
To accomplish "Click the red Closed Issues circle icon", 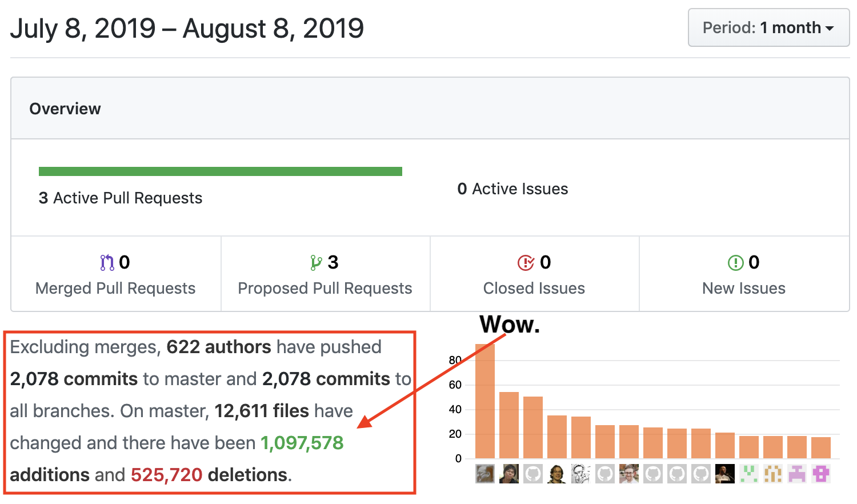I will tap(526, 262).
